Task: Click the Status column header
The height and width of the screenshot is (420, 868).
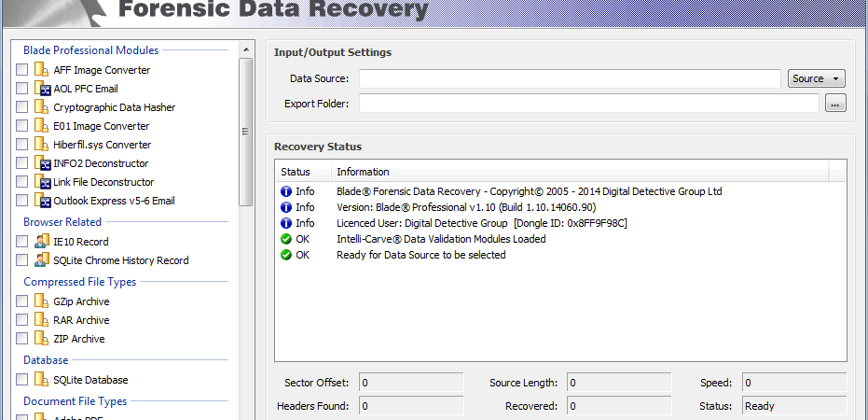Action: [303, 172]
